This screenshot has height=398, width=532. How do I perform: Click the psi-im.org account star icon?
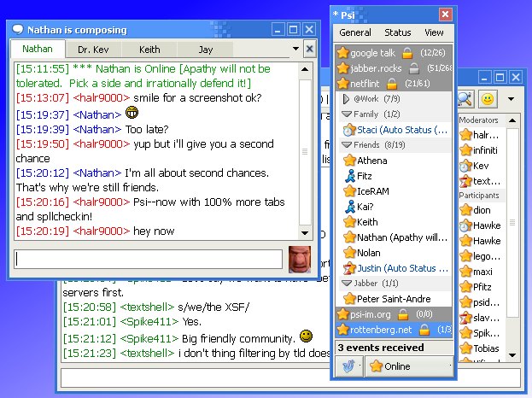tap(343, 314)
